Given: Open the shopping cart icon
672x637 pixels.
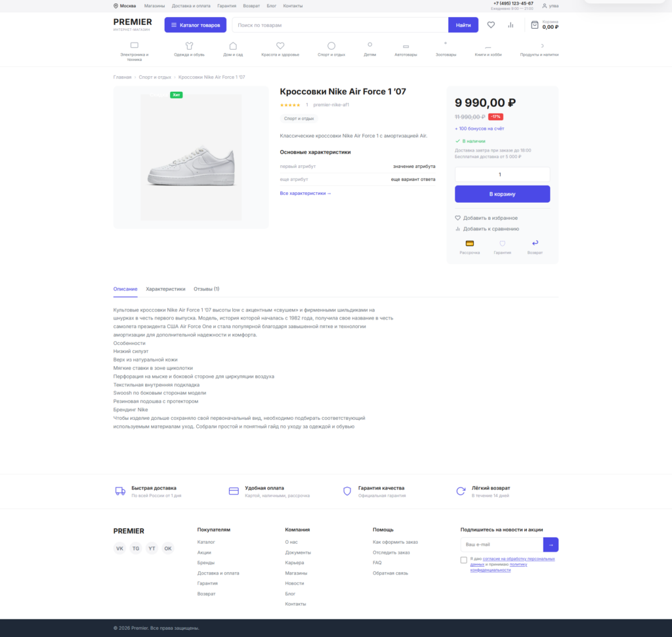Looking at the screenshot, I should click(534, 25).
